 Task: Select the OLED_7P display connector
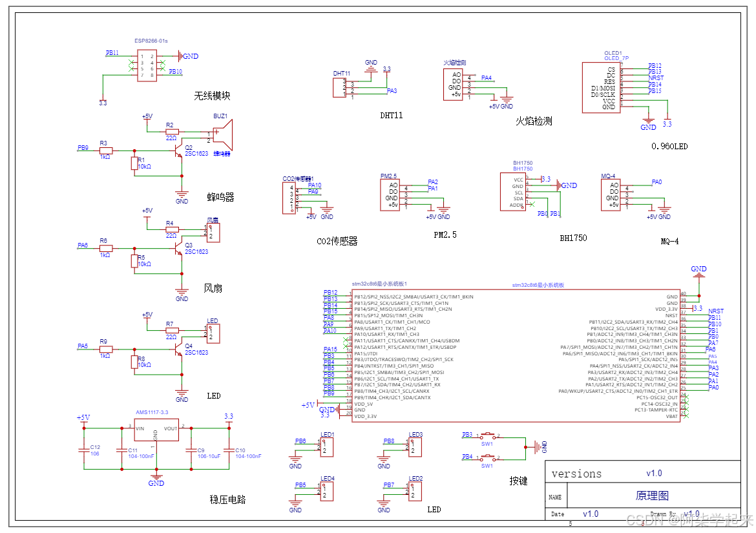601,88
